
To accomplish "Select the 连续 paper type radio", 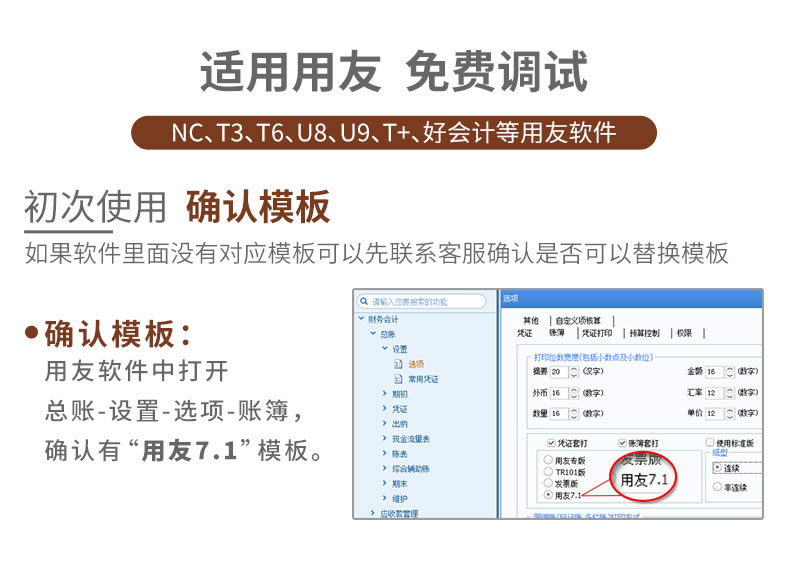I will click(x=717, y=468).
